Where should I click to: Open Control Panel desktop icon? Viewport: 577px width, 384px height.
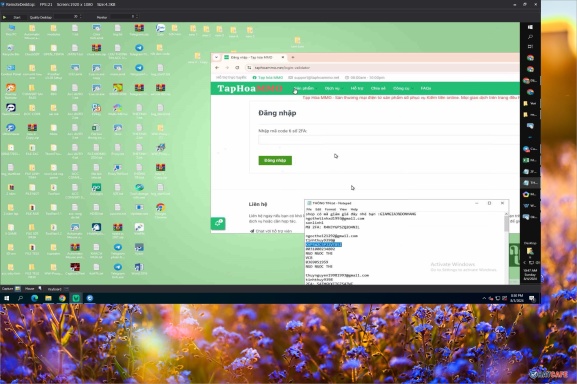point(11,70)
